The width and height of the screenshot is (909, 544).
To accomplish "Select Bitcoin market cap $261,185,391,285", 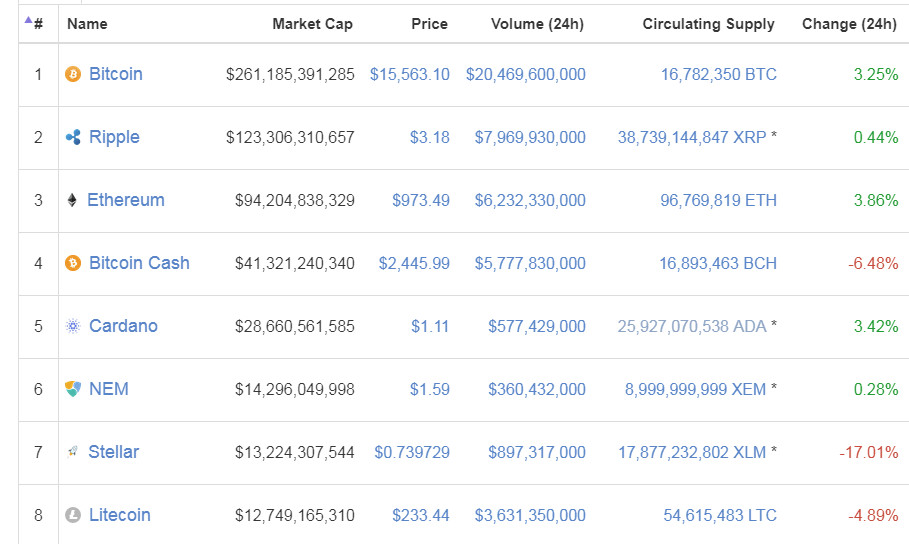I will pos(290,74).
